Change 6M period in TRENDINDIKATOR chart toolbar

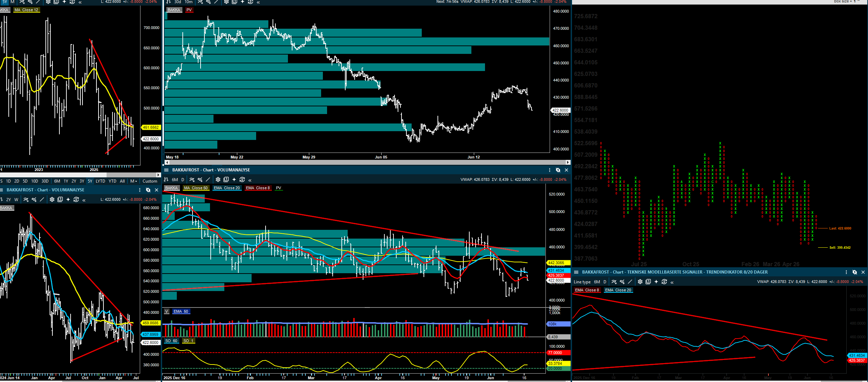point(597,282)
